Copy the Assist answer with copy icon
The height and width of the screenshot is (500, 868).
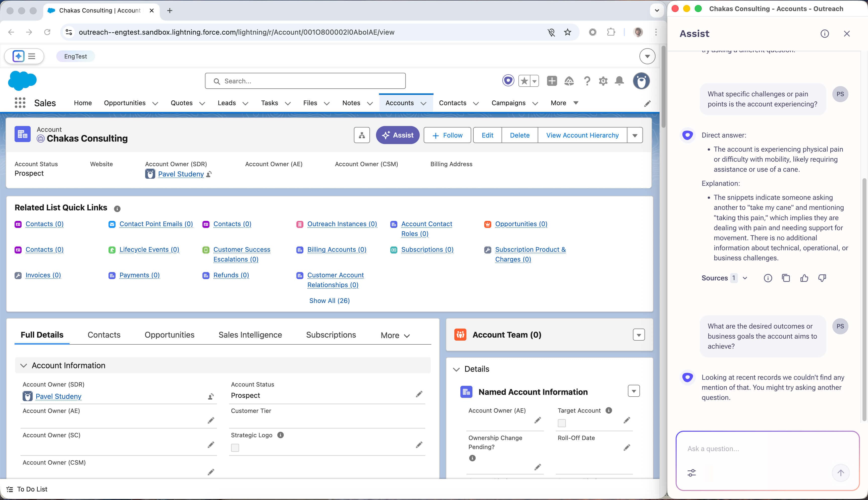[x=786, y=278]
